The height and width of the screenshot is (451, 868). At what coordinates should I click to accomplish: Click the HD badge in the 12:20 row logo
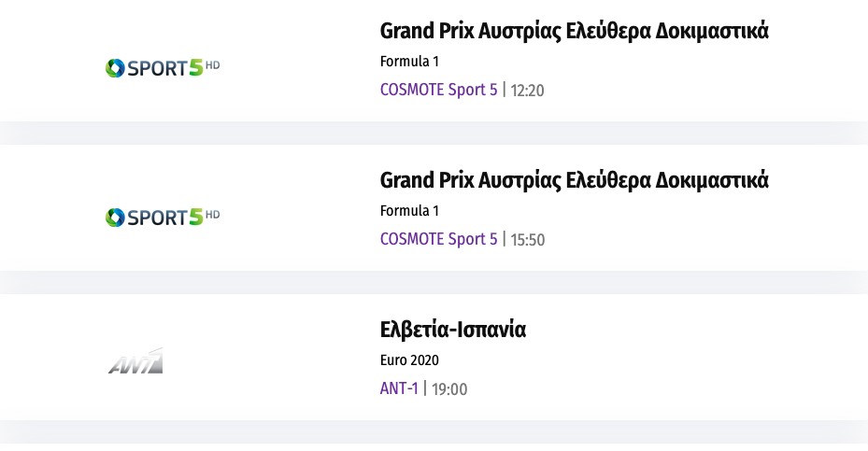(x=213, y=64)
